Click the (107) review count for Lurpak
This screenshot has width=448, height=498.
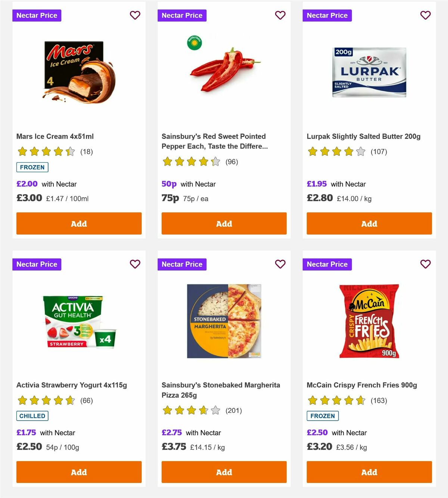pos(378,152)
